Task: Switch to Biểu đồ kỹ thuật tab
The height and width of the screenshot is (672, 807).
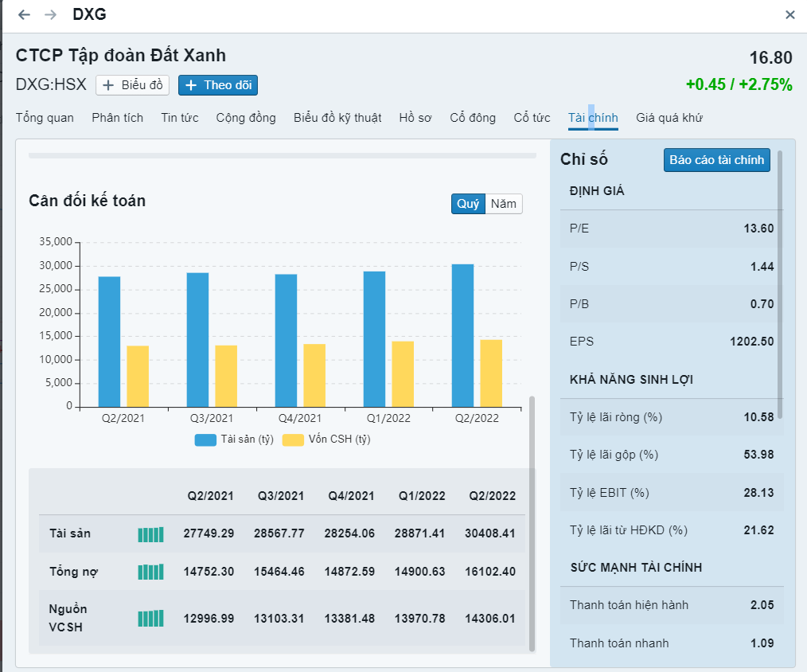Action: tap(337, 118)
